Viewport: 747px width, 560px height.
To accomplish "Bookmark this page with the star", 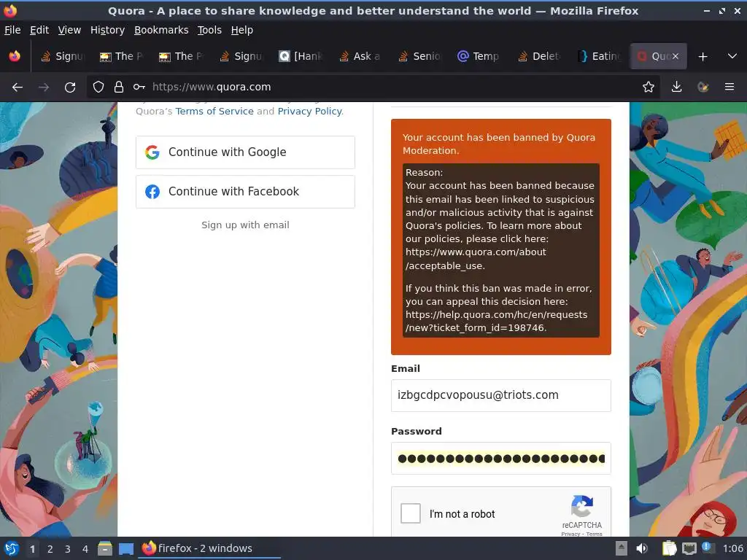I will pyautogui.click(x=648, y=87).
